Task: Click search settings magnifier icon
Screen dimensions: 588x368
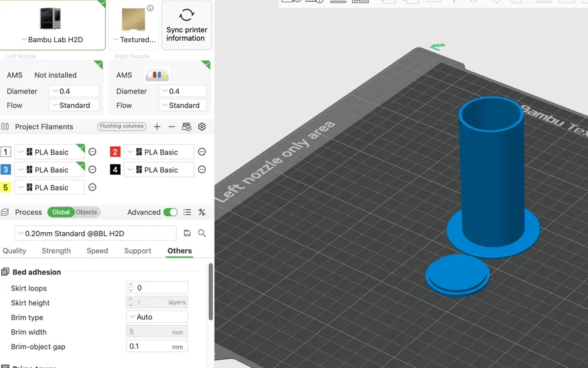Action: [202, 233]
